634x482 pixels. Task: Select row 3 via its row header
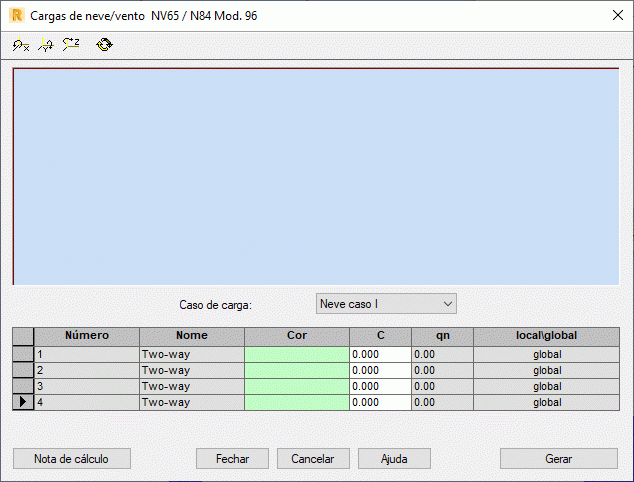click(23, 387)
